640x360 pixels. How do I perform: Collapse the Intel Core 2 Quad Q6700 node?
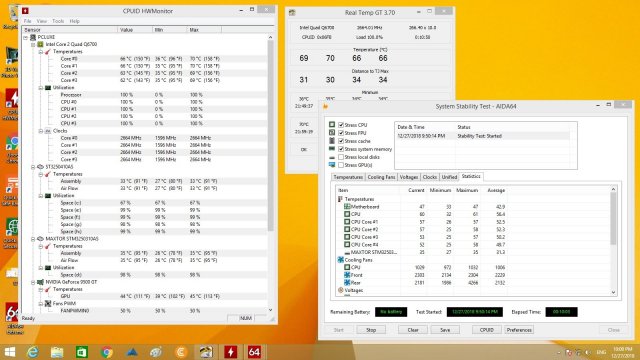tap(33, 44)
